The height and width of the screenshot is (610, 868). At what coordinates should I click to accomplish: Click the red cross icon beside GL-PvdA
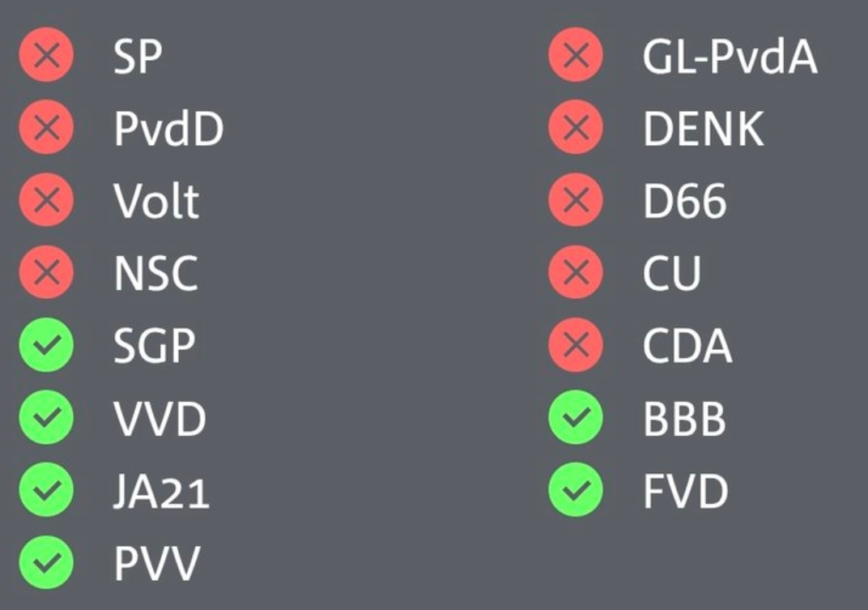[576, 55]
